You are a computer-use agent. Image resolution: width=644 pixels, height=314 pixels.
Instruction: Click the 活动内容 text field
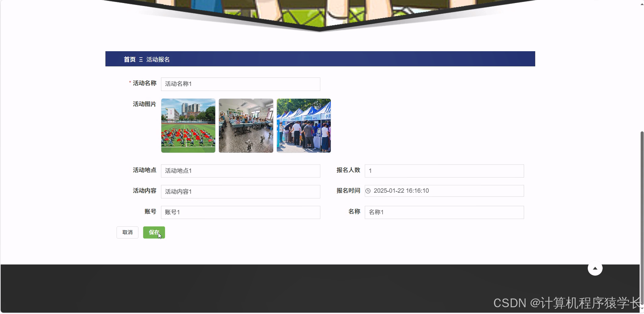[240, 191]
